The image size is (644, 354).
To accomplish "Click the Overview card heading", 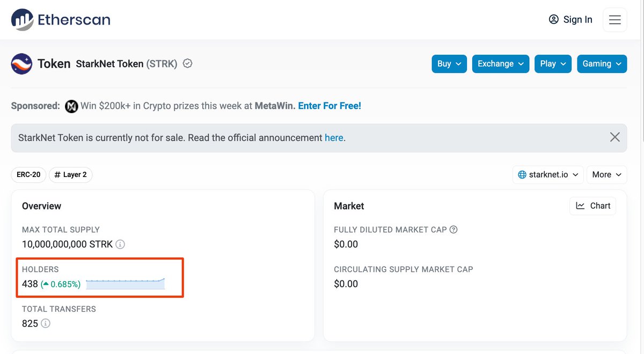I will pyautogui.click(x=42, y=206).
